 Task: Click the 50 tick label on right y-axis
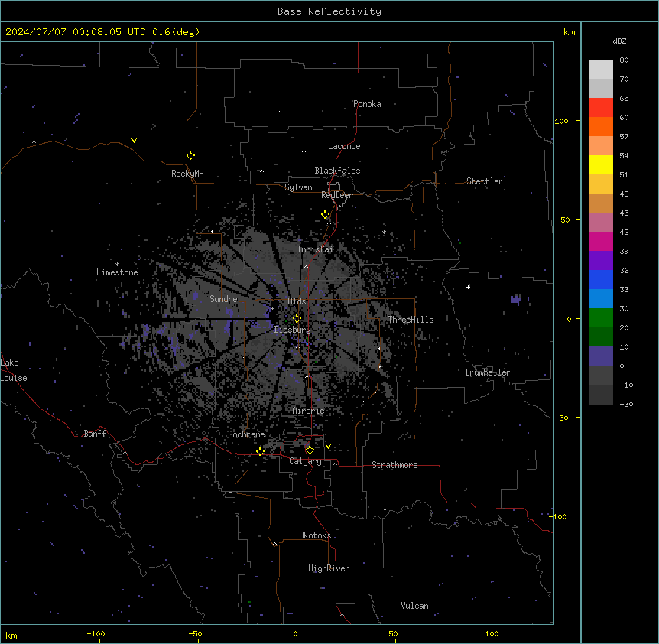[565, 220]
